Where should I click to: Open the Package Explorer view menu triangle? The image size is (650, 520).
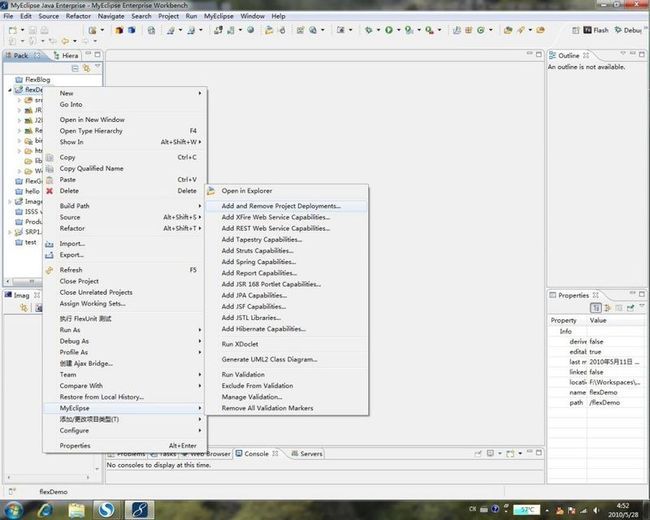[98, 66]
